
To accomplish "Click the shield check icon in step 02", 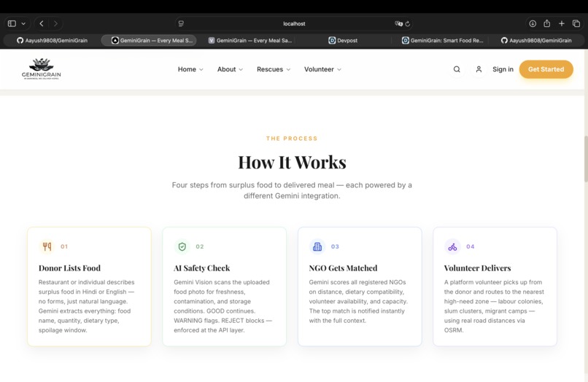I will [182, 246].
